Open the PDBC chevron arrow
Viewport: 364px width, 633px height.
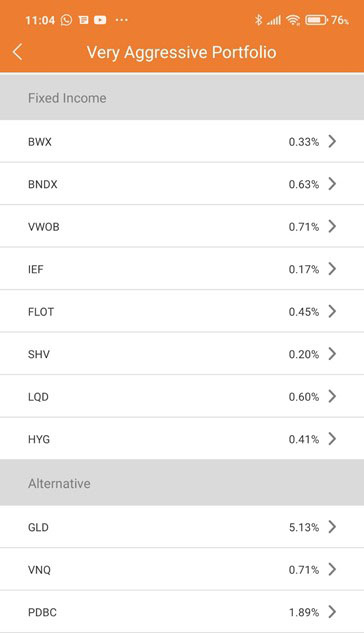coord(332,612)
